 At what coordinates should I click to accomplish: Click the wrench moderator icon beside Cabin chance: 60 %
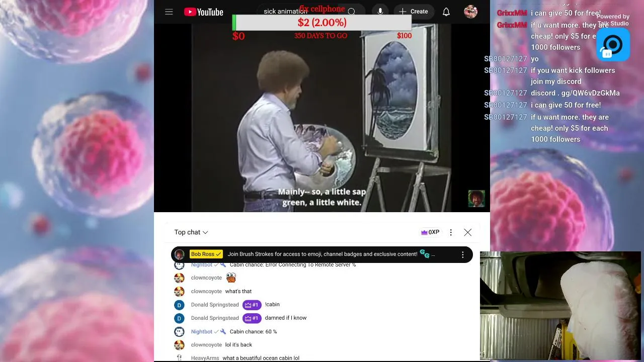coord(223,332)
